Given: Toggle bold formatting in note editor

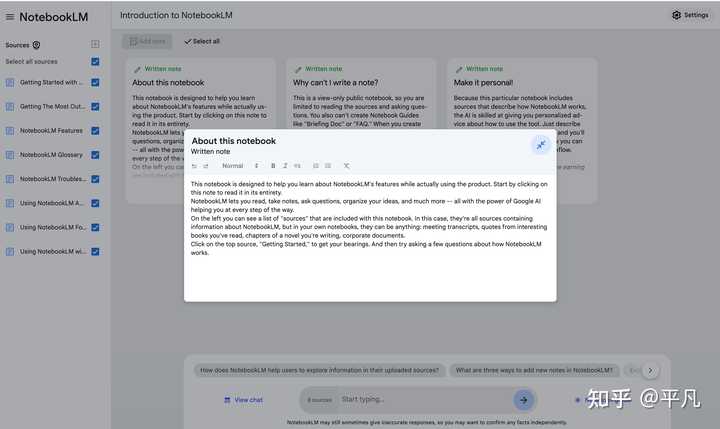Looking at the screenshot, I should [x=273, y=166].
